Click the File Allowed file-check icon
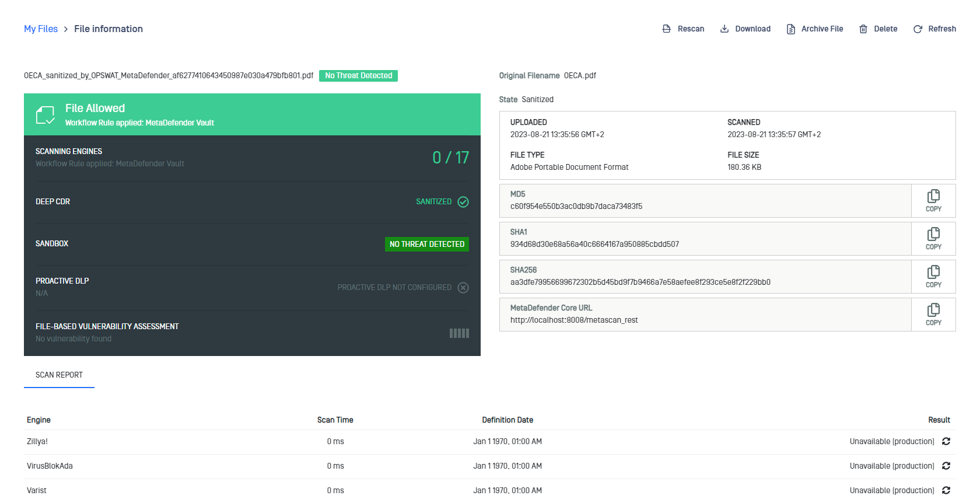980x499 pixels. click(45, 115)
